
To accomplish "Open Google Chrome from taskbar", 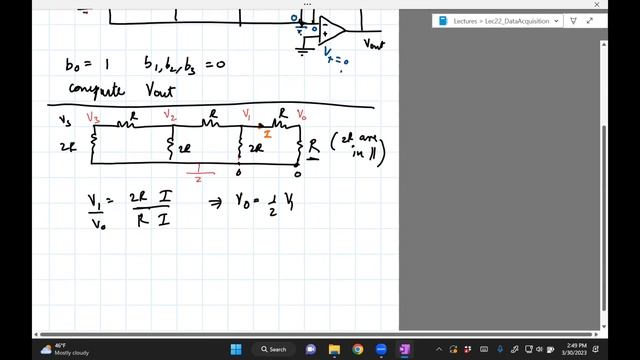I will pyautogui.click(x=358, y=349).
